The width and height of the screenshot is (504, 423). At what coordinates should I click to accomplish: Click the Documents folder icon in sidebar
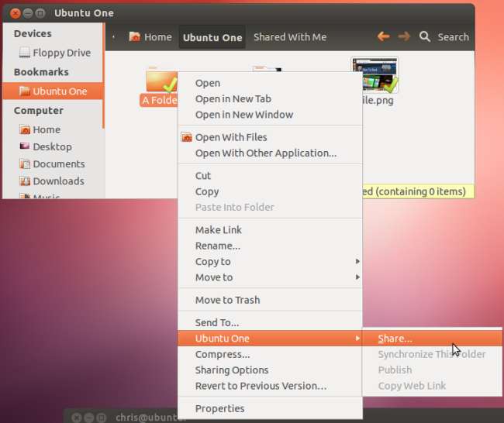pyautogui.click(x=25, y=163)
